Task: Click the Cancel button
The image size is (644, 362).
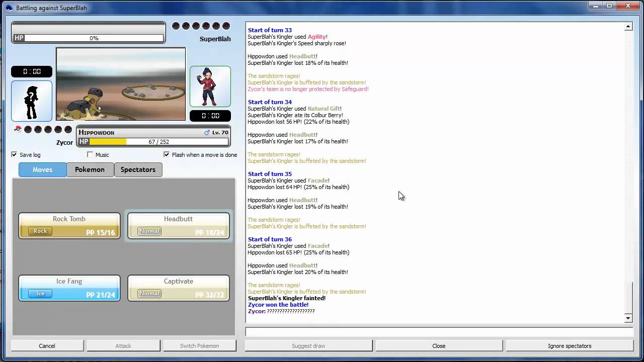Action: pyautogui.click(x=47, y=346)
